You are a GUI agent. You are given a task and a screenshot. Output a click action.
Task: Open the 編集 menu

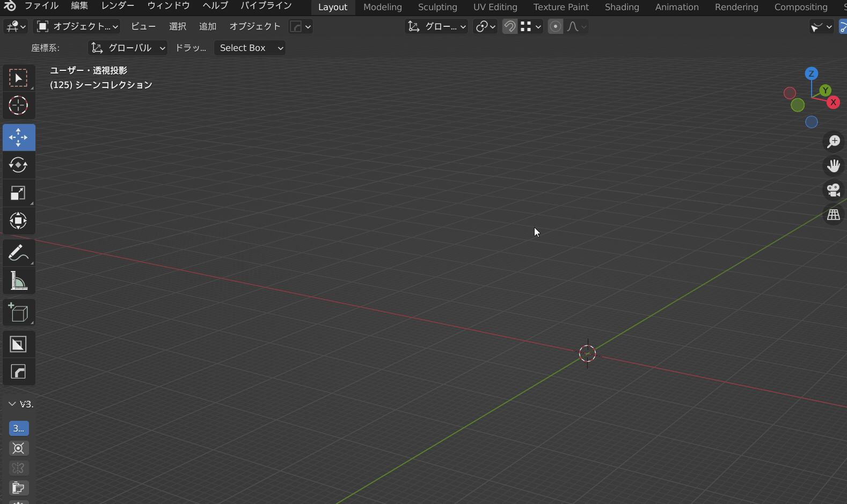pyautogui.click(x=79, y=6)
